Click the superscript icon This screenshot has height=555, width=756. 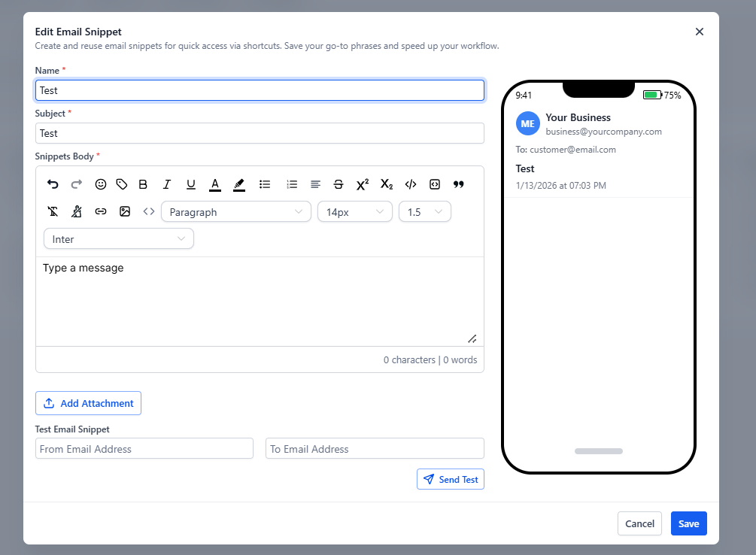(363, 184)
